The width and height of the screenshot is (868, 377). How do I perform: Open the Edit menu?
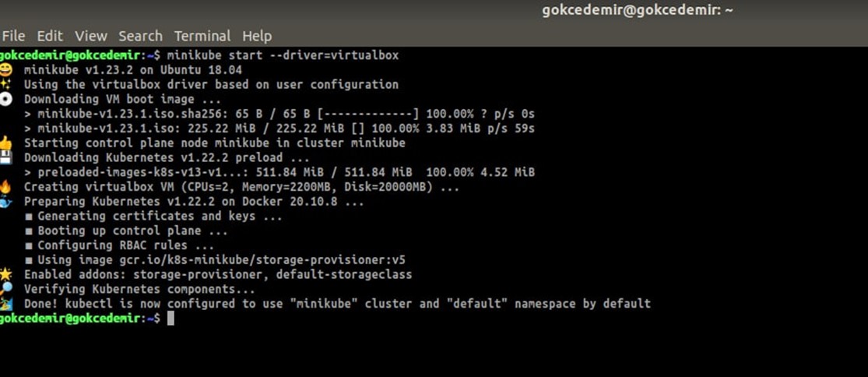pyautogui.click(x=50, y=36)
